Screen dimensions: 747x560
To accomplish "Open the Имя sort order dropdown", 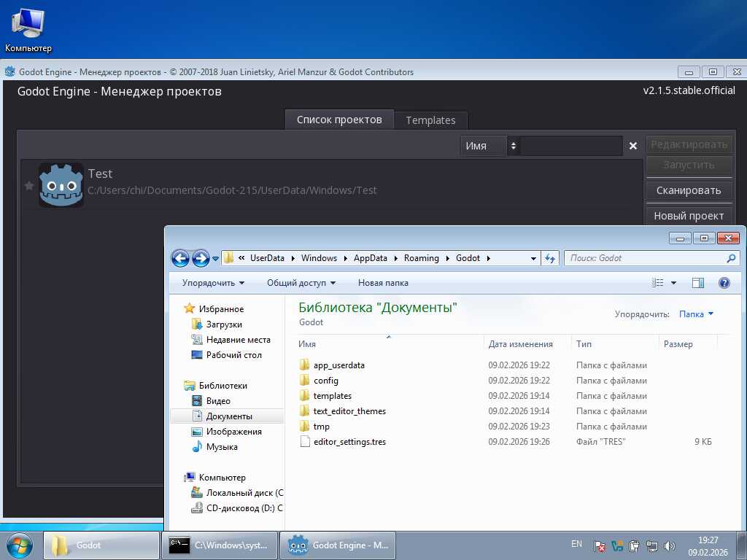I will coord(489,146).
